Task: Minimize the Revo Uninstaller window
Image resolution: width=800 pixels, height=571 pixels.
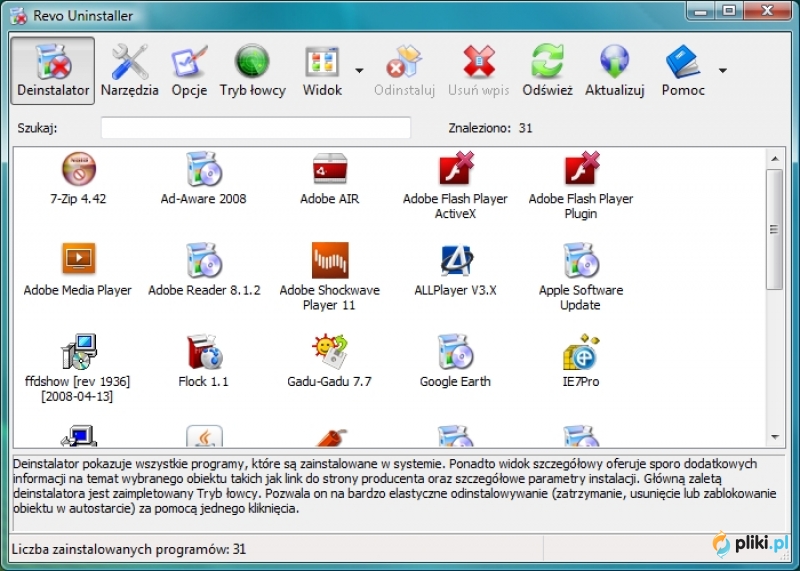Action: pyautogui.click(x=701, y=10)
